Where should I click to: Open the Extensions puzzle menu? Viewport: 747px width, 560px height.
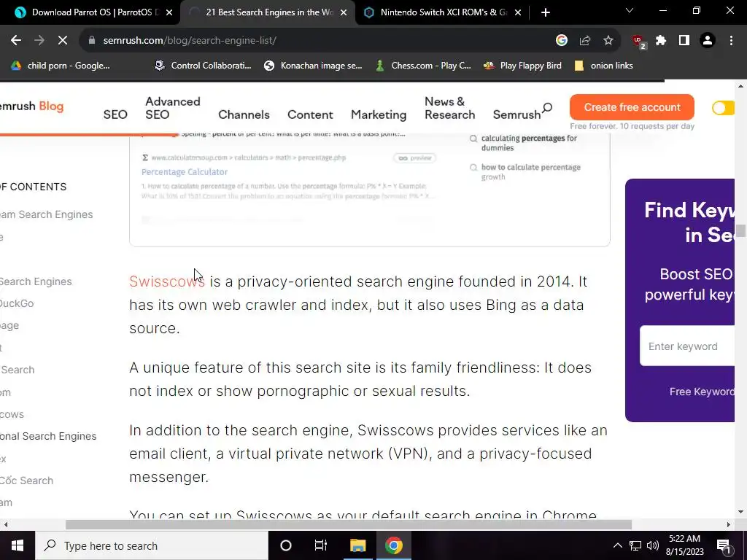click(x=661, y=41)
